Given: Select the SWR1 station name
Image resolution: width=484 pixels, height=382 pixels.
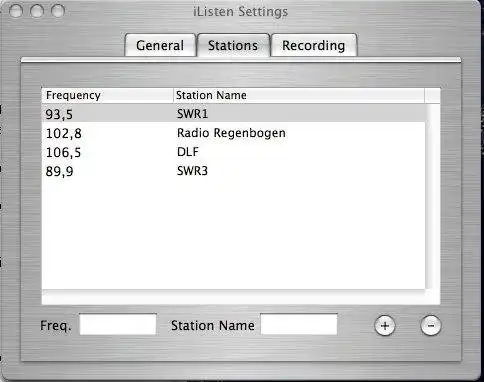Looking at the screenshot, I should pos(192,114).
